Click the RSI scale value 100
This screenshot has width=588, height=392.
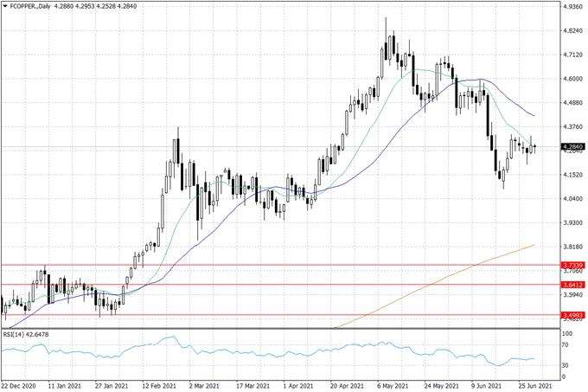point(567,334)
